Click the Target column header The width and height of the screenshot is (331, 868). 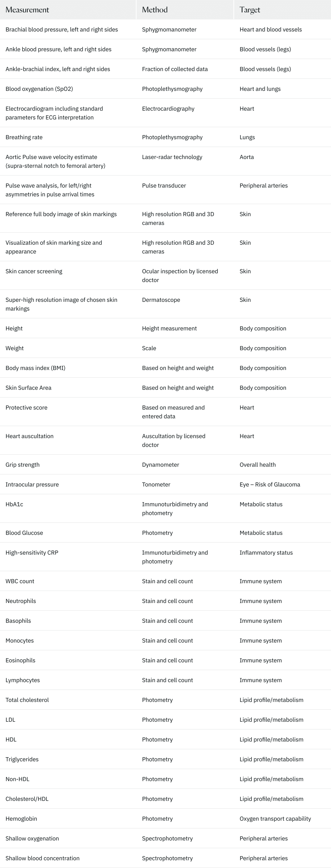coord(250,10)
